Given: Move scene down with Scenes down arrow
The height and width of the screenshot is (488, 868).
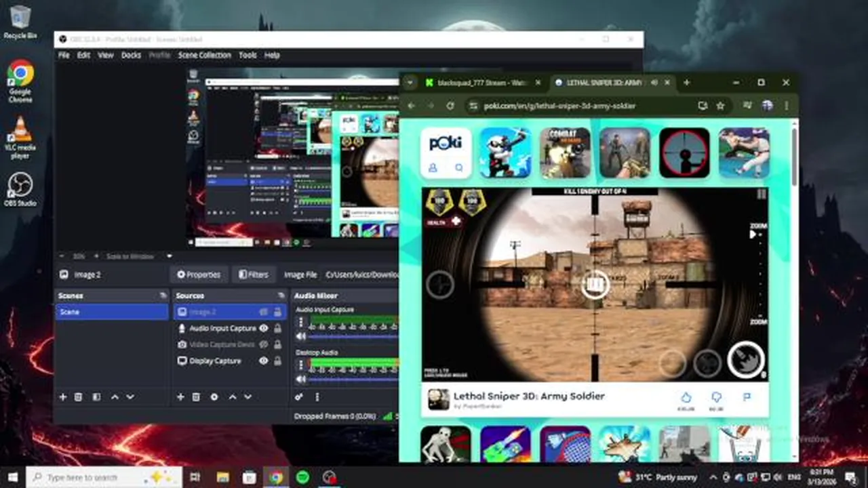Looking at the screenshot, I should coord(130,396).
